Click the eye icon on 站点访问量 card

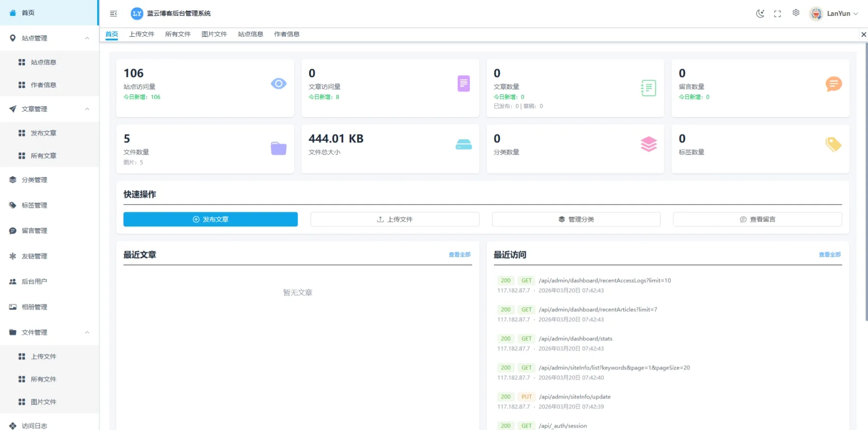pos(279,84)
